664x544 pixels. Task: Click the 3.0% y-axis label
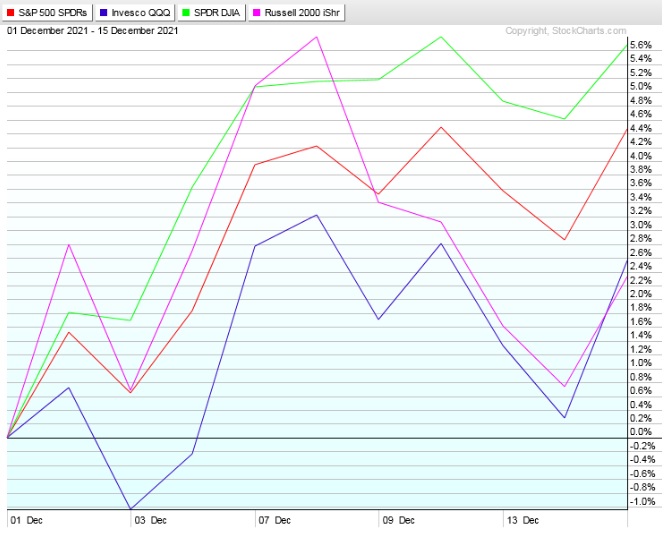[x=641, y=225]
